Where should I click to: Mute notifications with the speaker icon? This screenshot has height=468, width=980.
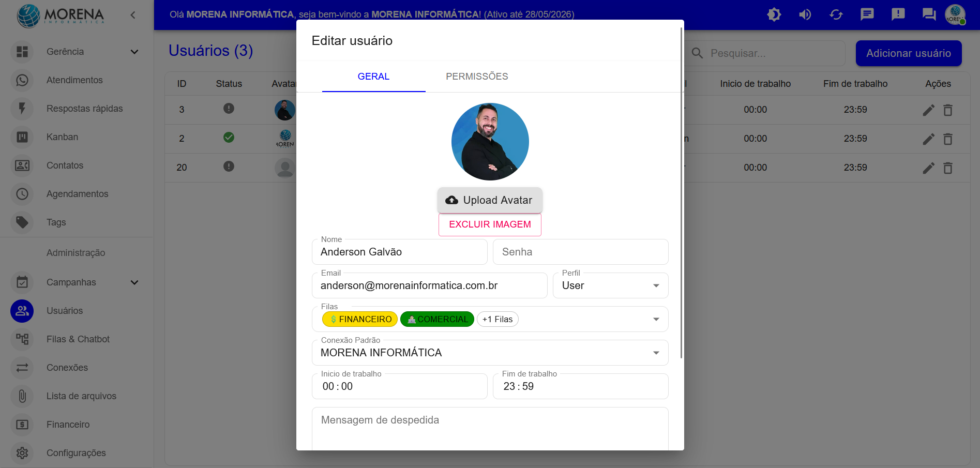click(805, 14)
